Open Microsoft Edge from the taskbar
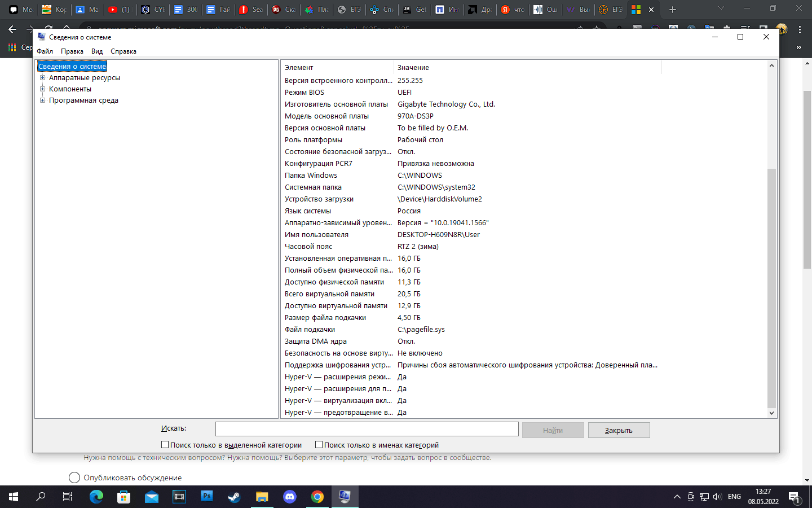 (96, 497)
